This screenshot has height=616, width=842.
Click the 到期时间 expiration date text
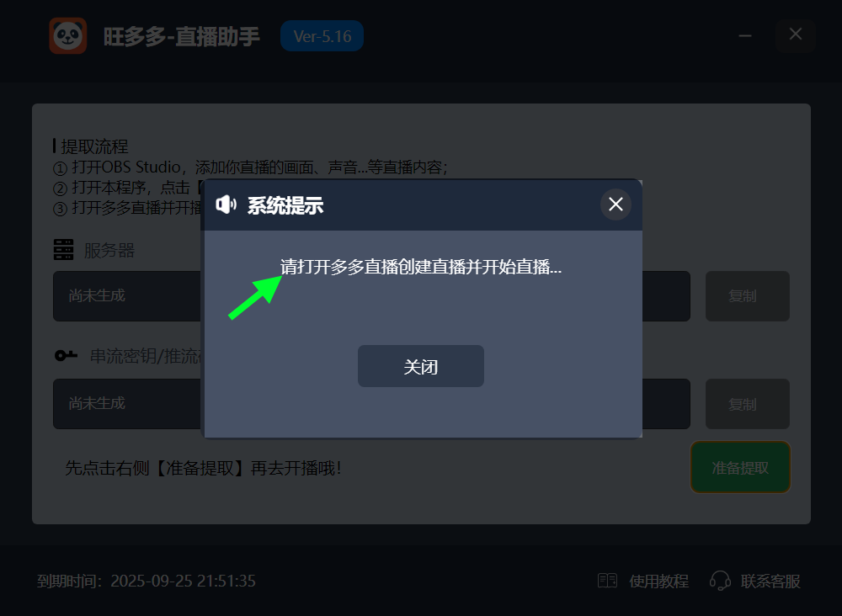tap(146, 581)
